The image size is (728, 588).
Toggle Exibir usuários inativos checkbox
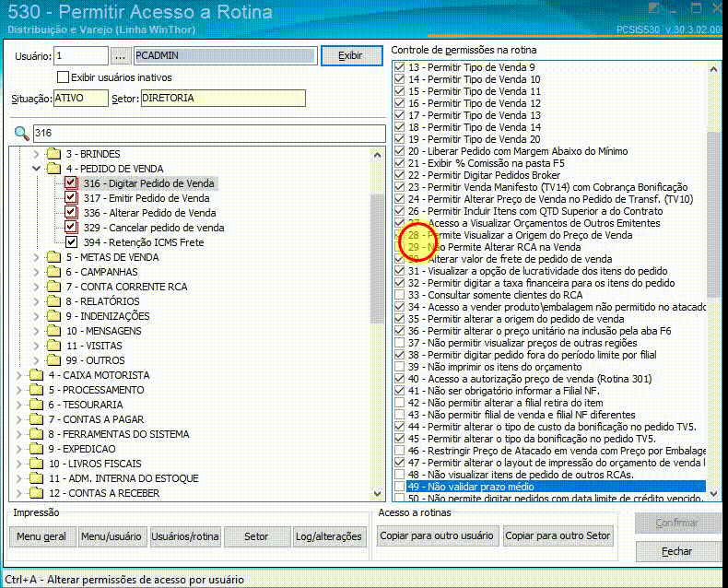[63, 77]
